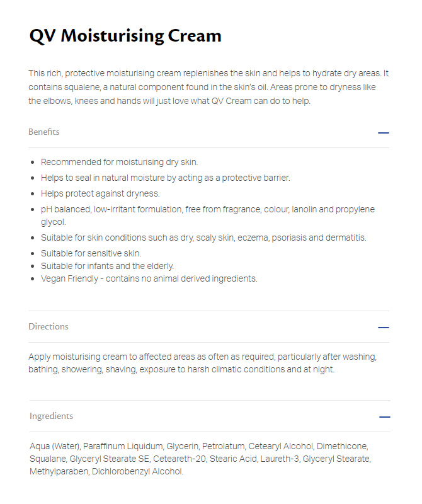
Task: Collapse the Directions section using its minus icon
Action: coord(383,328)
